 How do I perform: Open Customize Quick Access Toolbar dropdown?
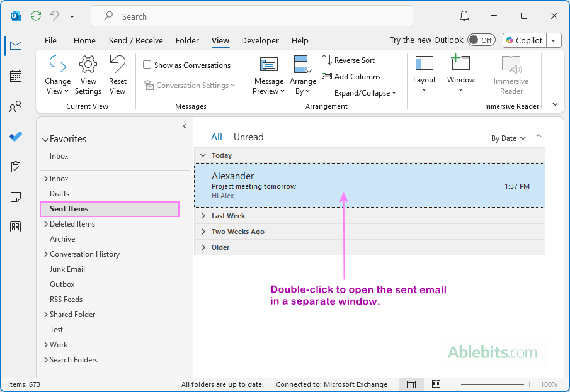72,16
